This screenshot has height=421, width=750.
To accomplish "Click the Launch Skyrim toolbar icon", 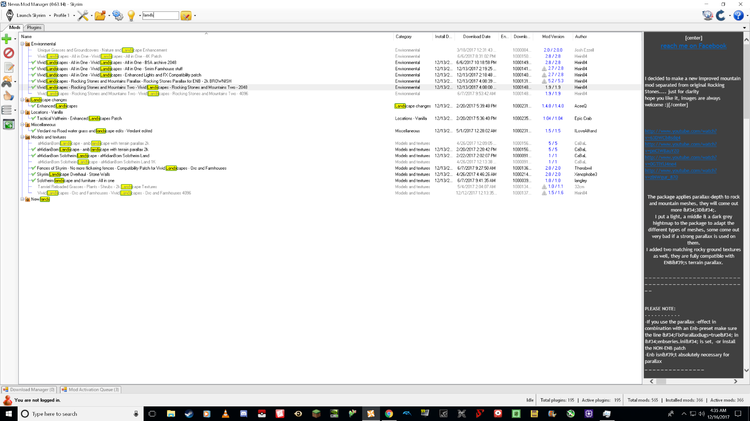I will pos(10,15).
